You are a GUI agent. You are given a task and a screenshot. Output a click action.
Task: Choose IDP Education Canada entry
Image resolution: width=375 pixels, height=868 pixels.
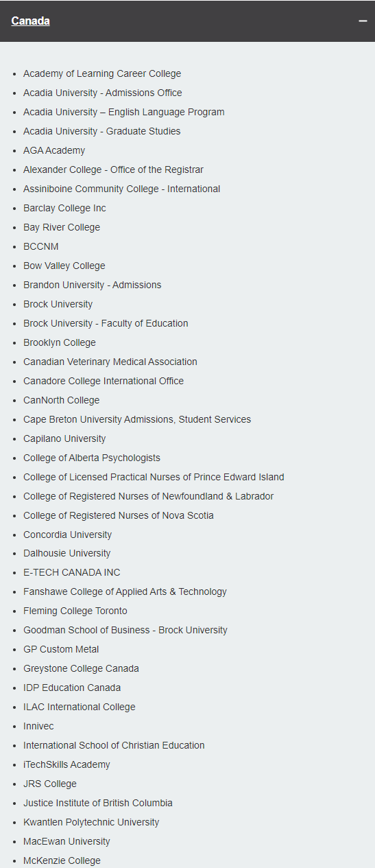coord(72,688)
